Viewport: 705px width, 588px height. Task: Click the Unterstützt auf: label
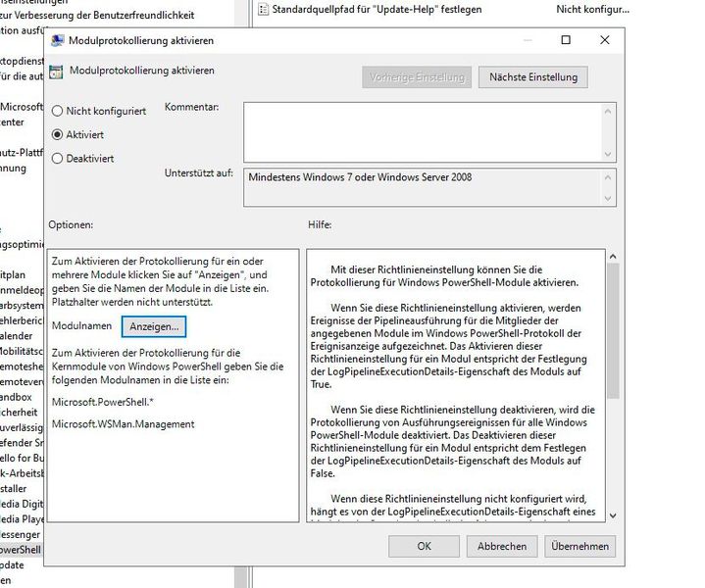pos(199,173)
